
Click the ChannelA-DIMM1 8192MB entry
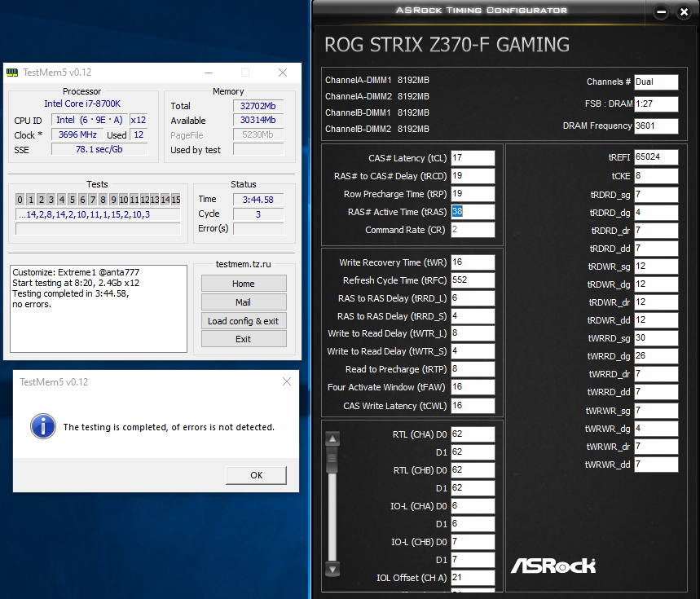(x=377, y=81)
